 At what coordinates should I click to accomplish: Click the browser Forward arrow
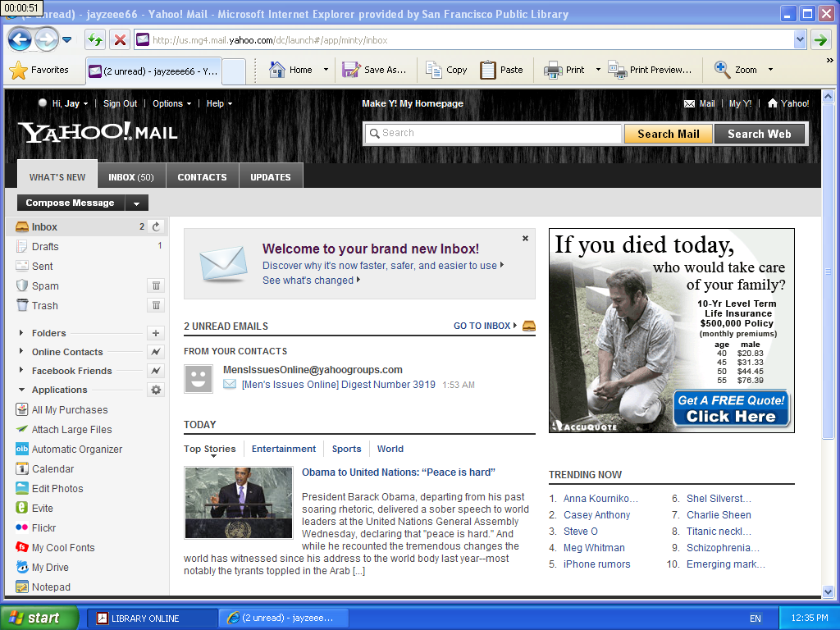pos(47,39)
